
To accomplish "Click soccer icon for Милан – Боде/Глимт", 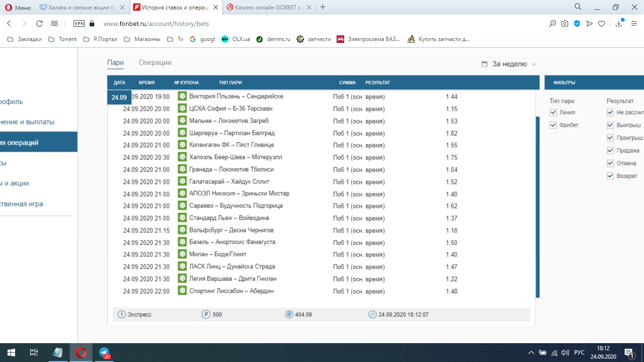I will 182,254.
